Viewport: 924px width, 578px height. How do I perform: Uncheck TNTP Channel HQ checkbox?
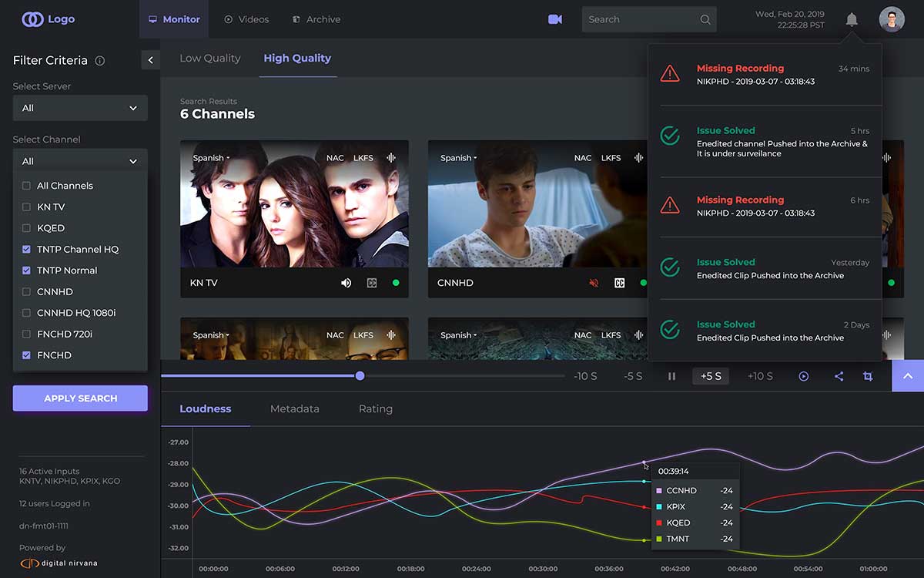[x=26, y=249]
